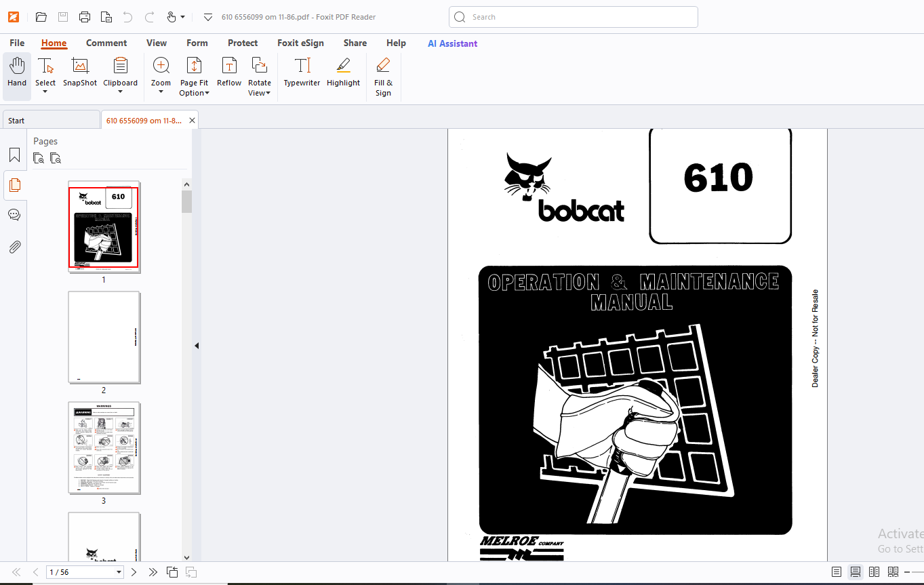Click inside the Search field
Screen dimensions: 924x585
click(x=573, y=17)
